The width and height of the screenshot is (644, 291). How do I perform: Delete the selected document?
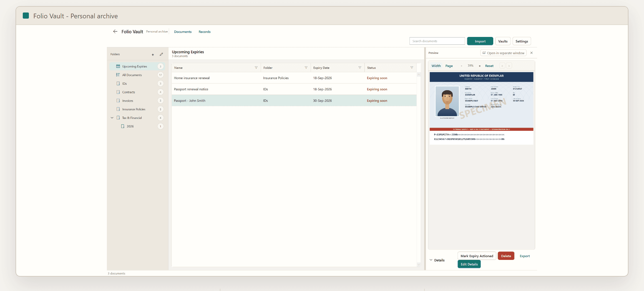[x=506, y=256]
